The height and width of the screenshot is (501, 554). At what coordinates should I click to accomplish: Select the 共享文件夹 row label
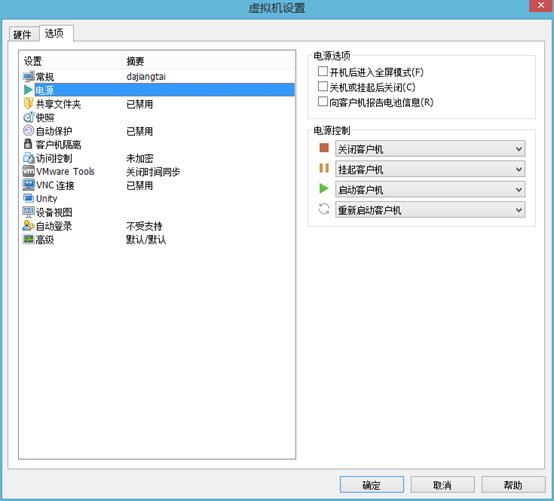58,104
